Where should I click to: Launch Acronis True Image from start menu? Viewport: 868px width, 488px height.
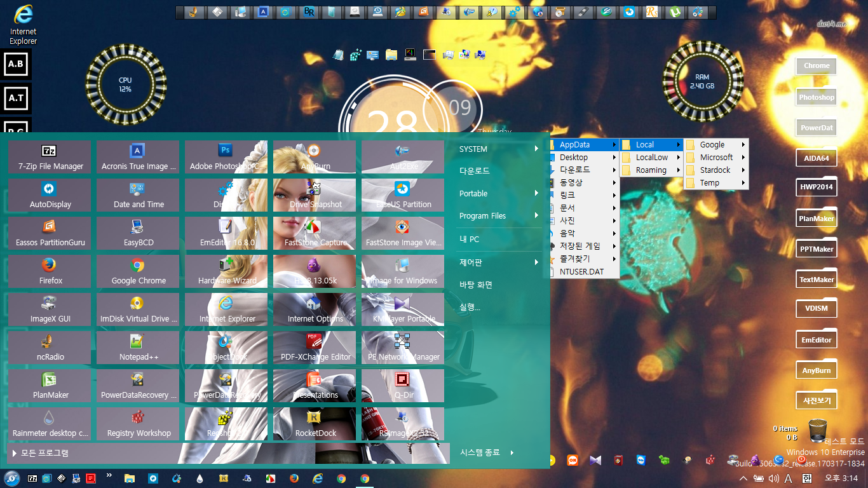(139, 157)
